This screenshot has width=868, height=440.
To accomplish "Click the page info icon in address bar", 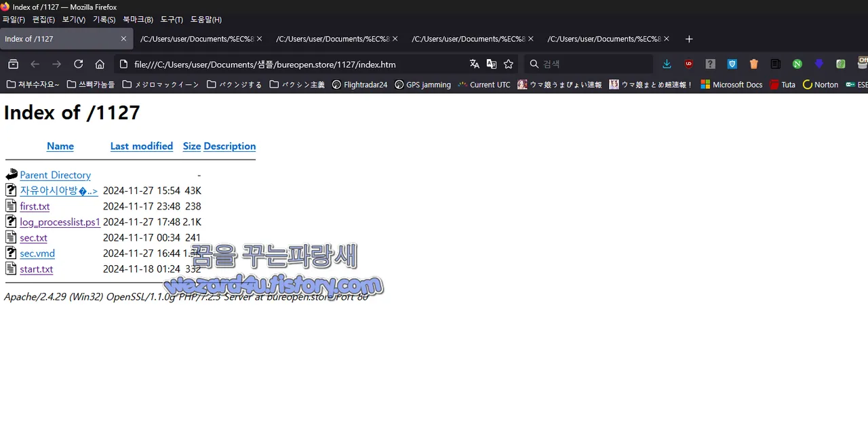I will coord(123,64).
